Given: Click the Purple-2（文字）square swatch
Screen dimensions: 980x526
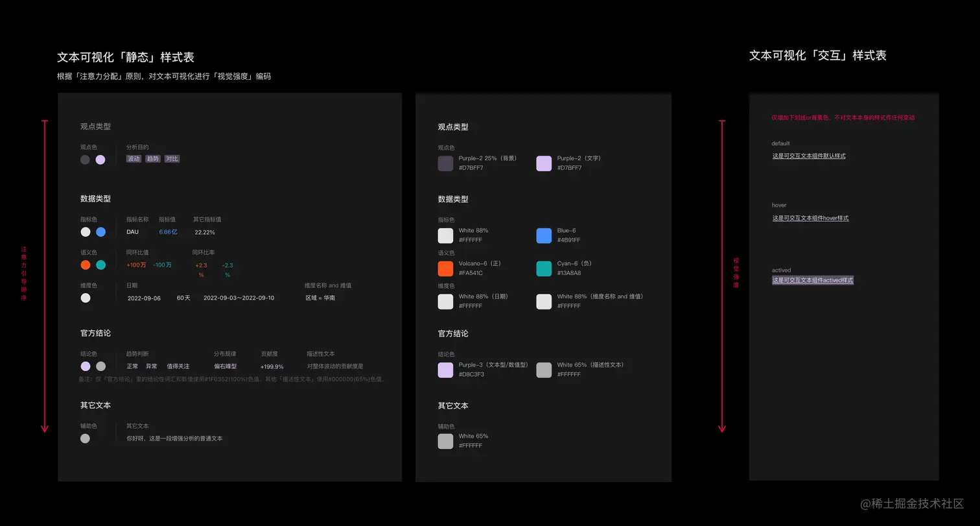Looking at the screenshot, I should click(544, 163).
